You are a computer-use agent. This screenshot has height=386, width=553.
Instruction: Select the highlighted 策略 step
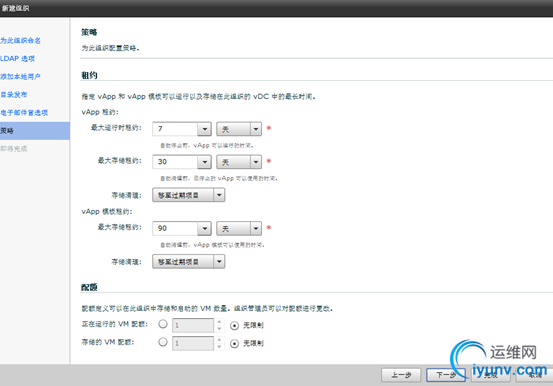point(35,131)
